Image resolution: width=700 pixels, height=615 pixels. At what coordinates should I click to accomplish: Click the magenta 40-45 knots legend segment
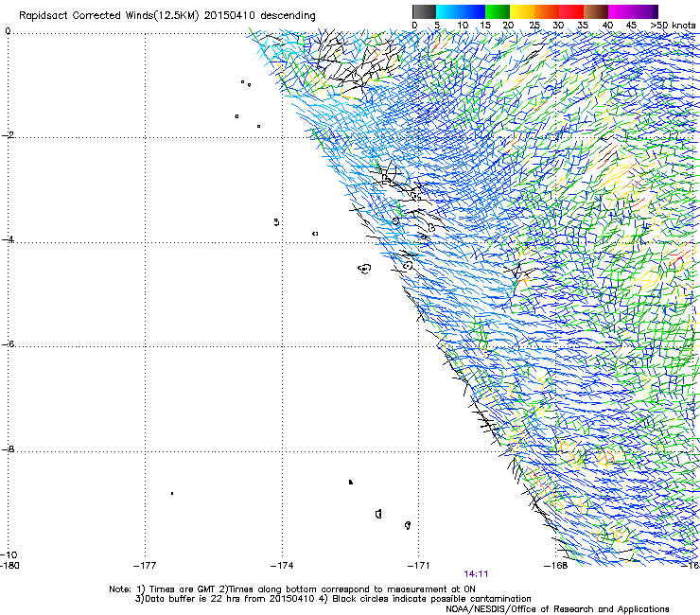click(621, 11)
